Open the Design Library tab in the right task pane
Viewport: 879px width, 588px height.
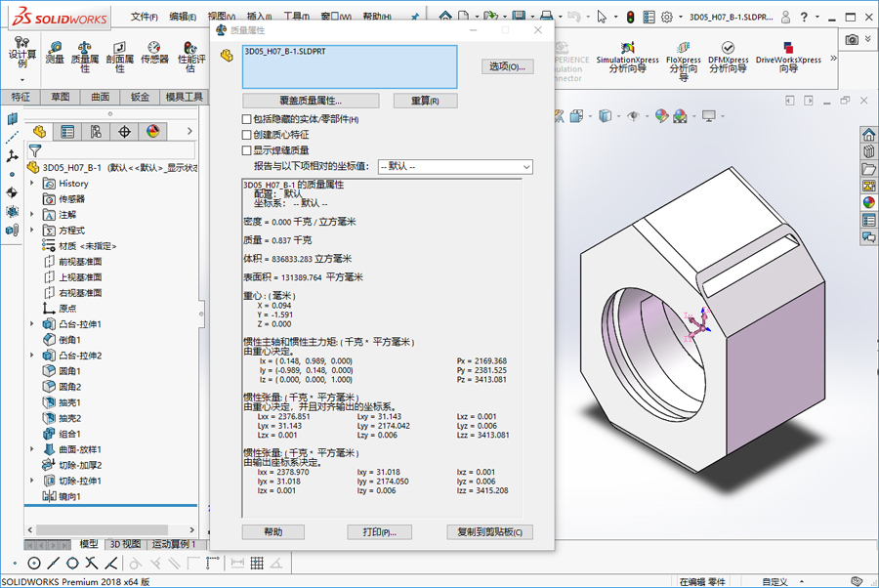coord(869,152)
